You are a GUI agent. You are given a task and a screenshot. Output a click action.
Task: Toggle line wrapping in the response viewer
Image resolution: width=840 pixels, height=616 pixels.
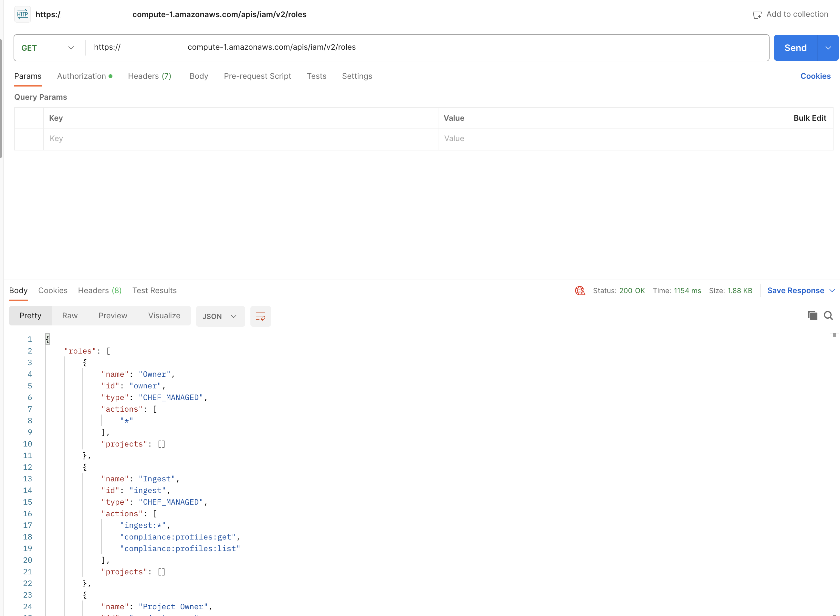coord(260,316)
